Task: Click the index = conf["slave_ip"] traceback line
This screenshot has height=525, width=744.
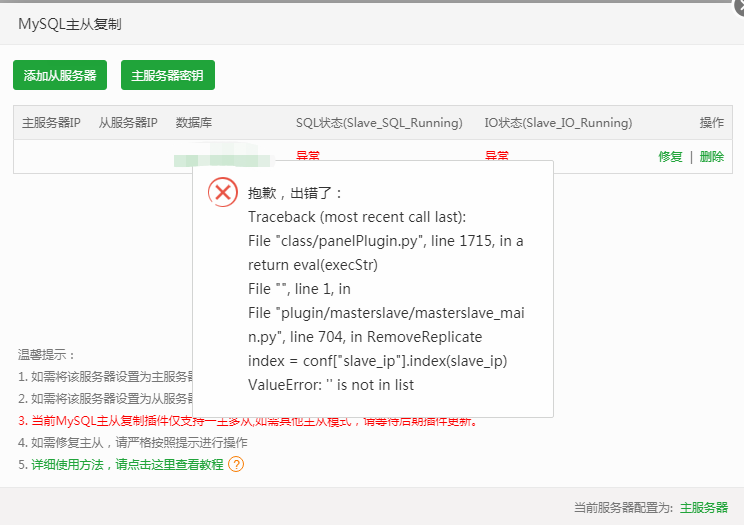Action: click(x=377, y=361)
